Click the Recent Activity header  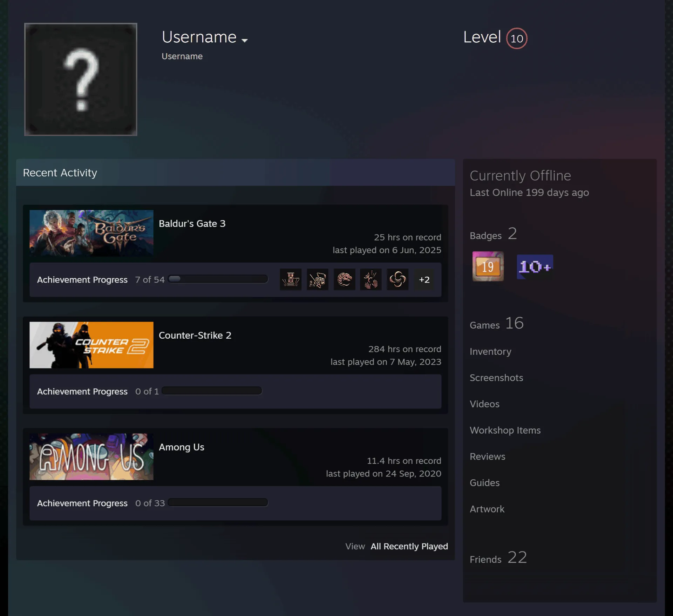tap(236, 172)
